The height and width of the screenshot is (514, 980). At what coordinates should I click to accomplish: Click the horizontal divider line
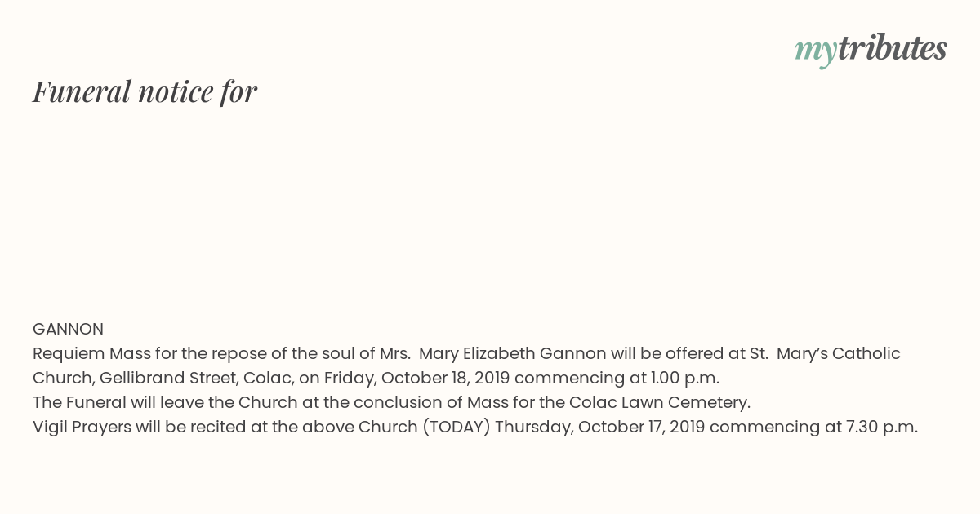(x=490, y=290)
